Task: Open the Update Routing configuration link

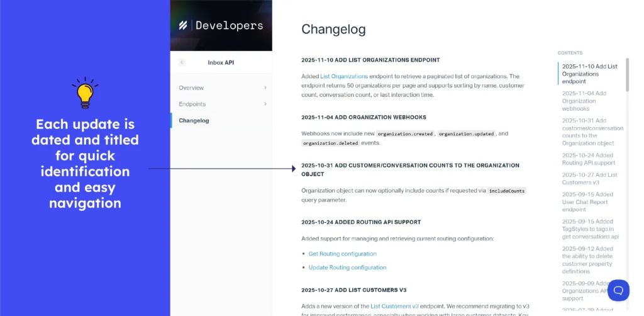Action: tap(347, 267)
